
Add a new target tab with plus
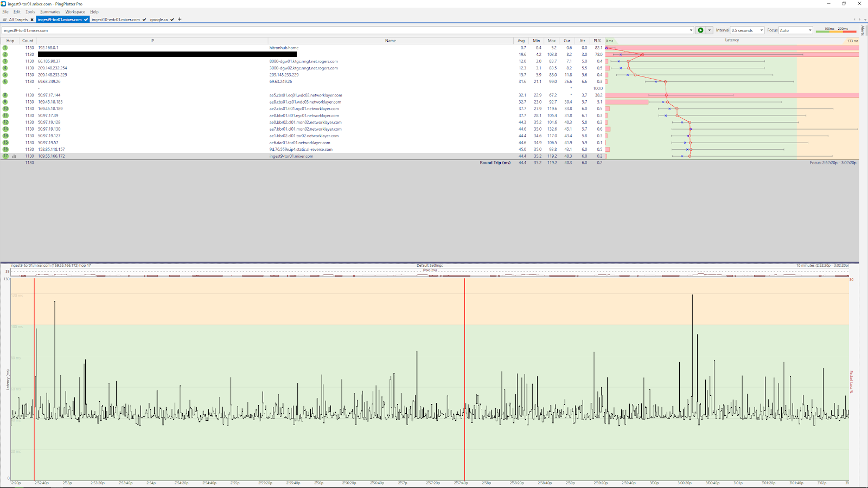pos(180,20)
